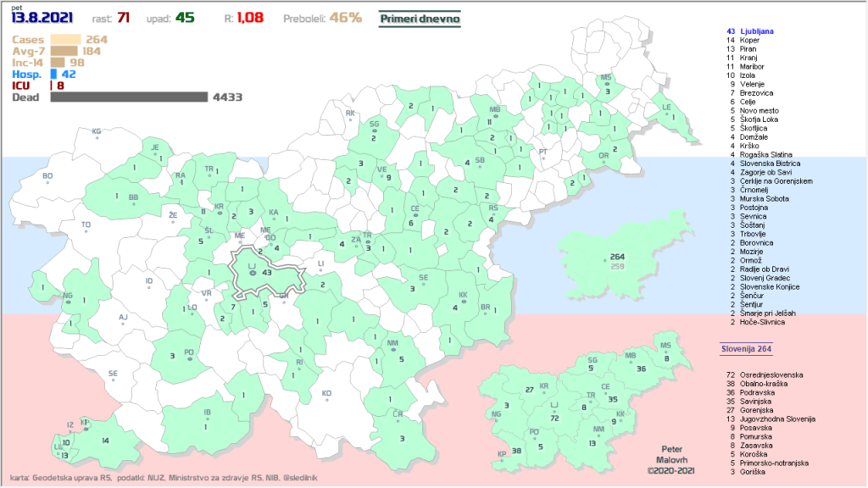Click the gray Dead bar
Image resolution: width=868 pixels, height=488 pixels.
(129, 97)
